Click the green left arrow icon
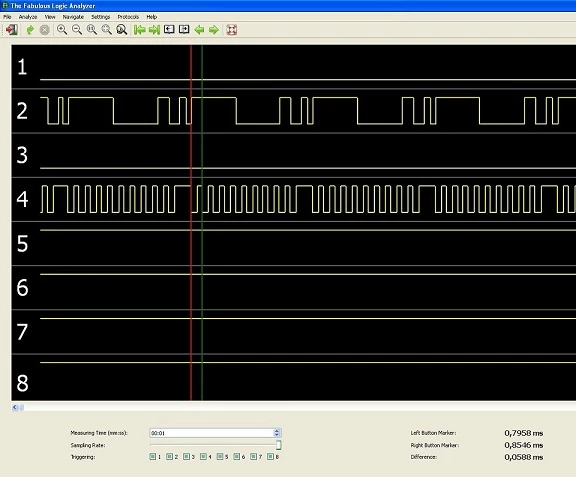The height and width of the screenshot is (477, 576). (199, 30)
